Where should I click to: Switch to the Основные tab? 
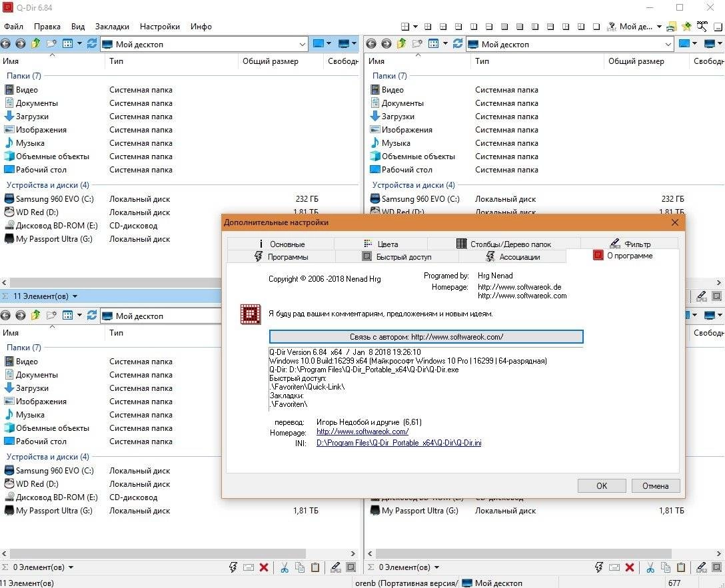click(280, 244)
